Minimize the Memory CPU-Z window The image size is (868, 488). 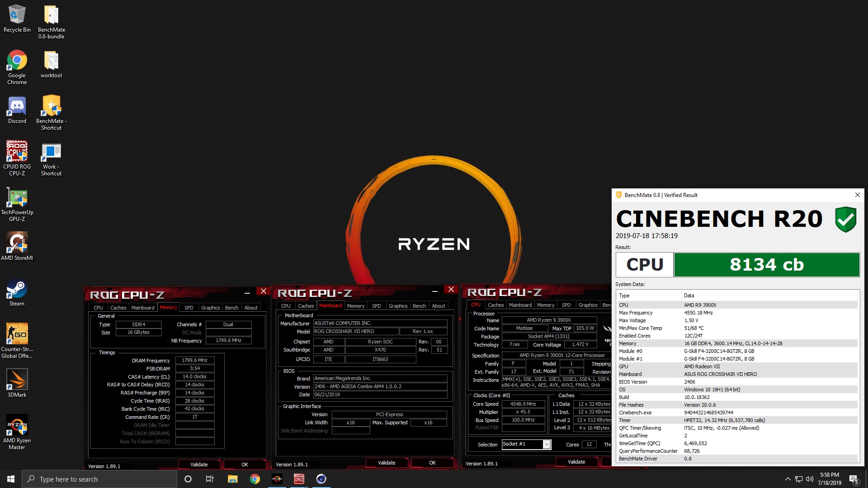pos(247,293)
